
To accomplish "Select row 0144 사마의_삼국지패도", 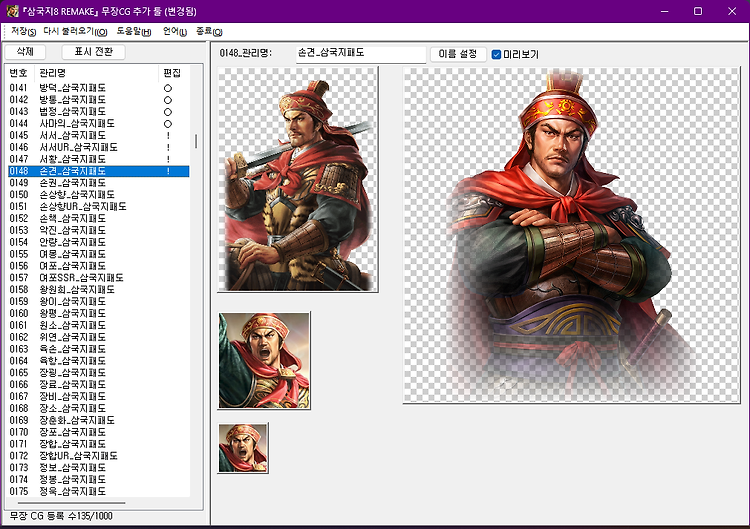I will click(99, 123).
